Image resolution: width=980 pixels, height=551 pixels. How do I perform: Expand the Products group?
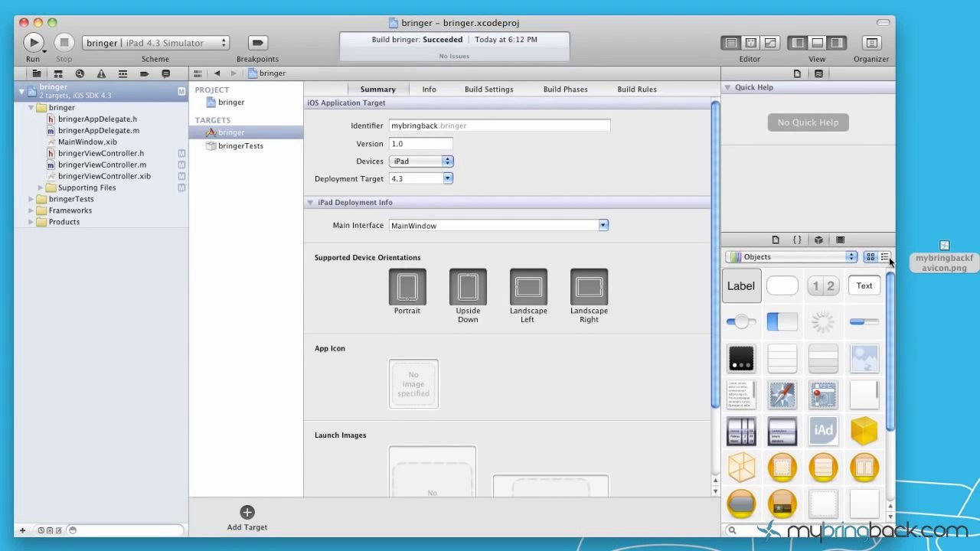[x=31, y=222]
